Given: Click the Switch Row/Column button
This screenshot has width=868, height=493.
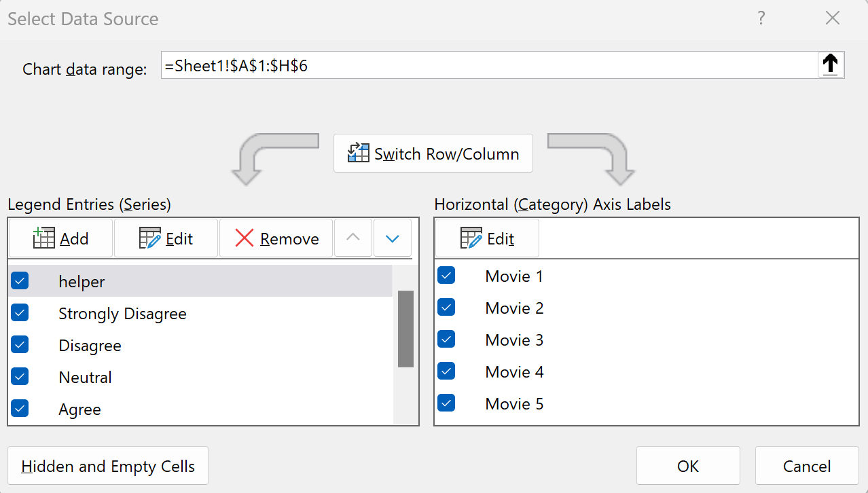Looking at the screenshot, I should 433,153.
